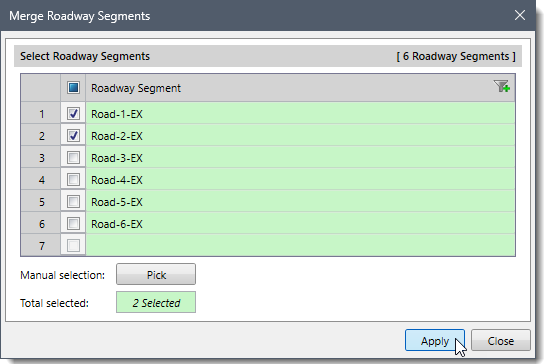Open the add filter funnel icon

(501, 86)
